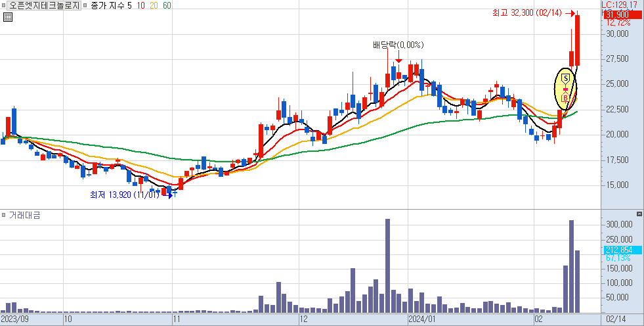The height and width of the screenshot is (326, 644).
Task: Click the 12,72% change rate text
Action: click(618, 22)
